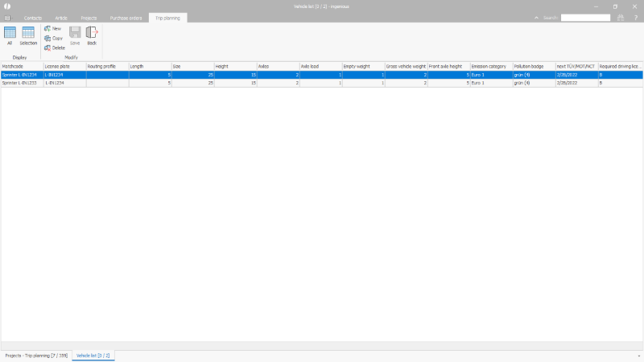This screenshot has height=362, width=644.
Task: Open Projects - Trip planning bottom tab
Action: 35,355
